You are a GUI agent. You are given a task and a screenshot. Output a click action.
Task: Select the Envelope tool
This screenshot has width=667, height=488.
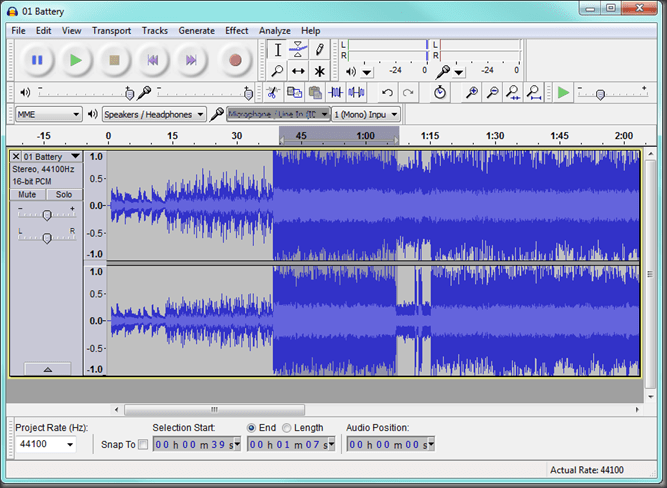(x=298, y=49)
